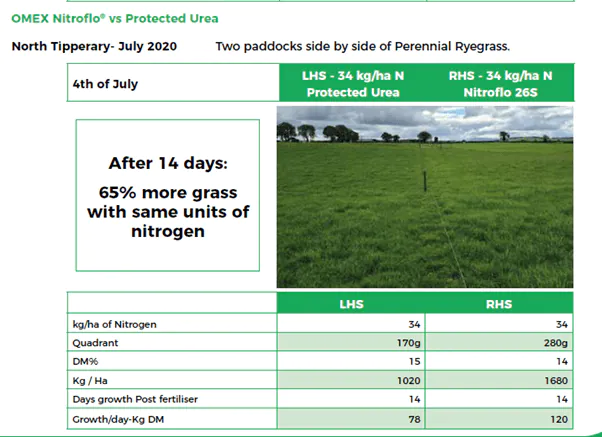Click the 'Quadrant' row label
This screenshot has width=602, height=437.
(x=95, y=343)
